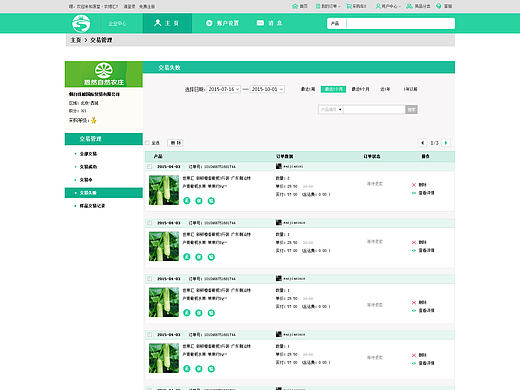Expand the 账户中心 menu in top bar

(388, 6)
